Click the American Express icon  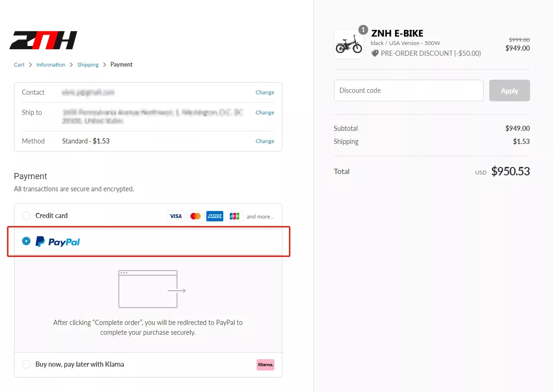click(215, 216)
